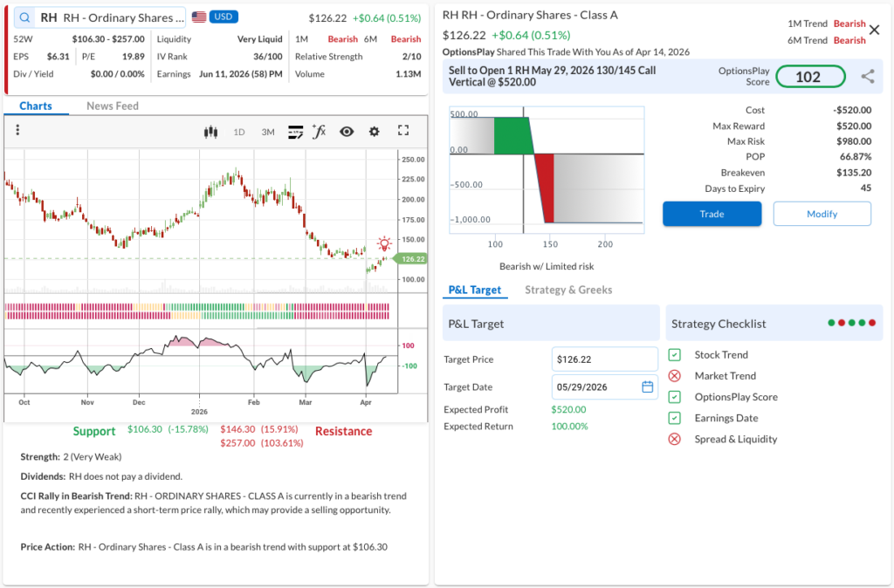The width and height of the screenshot is (894, 588).
Task: Open the fx indicators menu
Action: click(320, 132)
